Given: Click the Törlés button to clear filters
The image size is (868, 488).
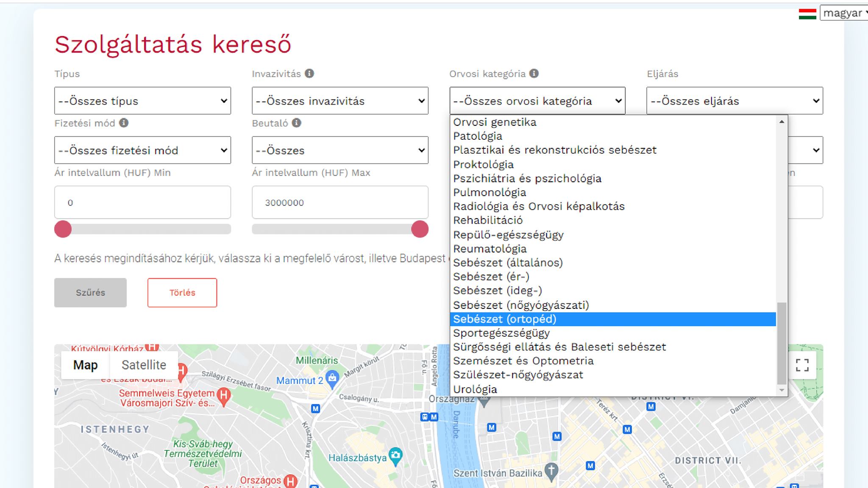Looking at the screenshot, I should (x=181, y=292).
